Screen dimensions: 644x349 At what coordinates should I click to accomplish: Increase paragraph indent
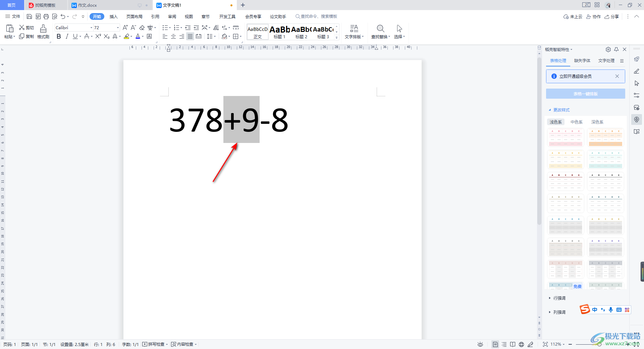click(x=196, y=28)
